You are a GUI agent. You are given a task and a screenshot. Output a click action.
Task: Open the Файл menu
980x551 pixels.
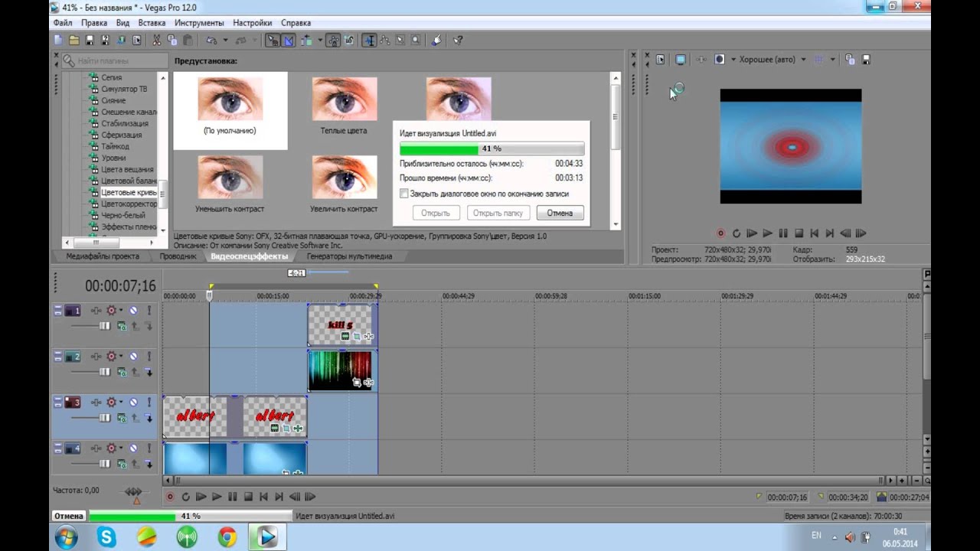coord(63,23)
